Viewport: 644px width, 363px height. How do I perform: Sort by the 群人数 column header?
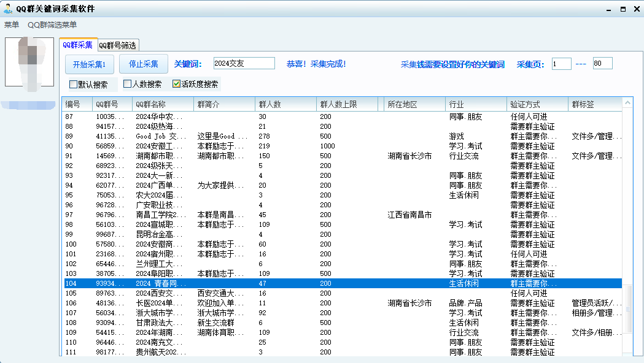286,104
